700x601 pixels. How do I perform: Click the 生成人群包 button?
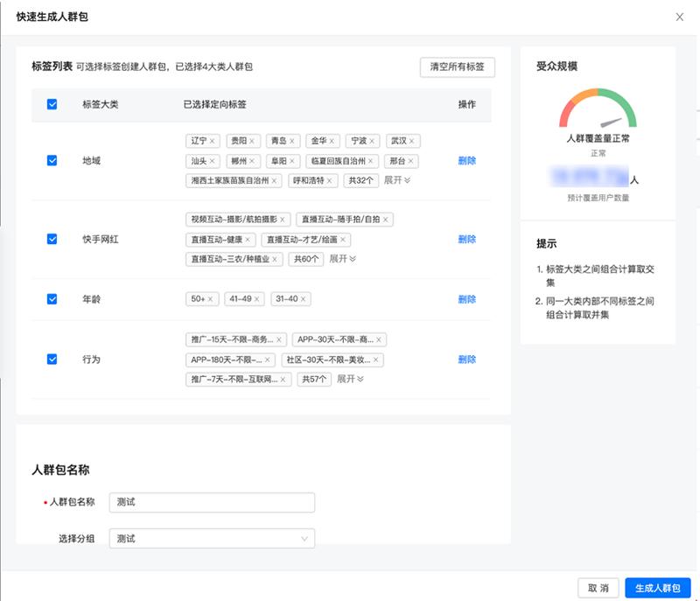pos(657,588)
